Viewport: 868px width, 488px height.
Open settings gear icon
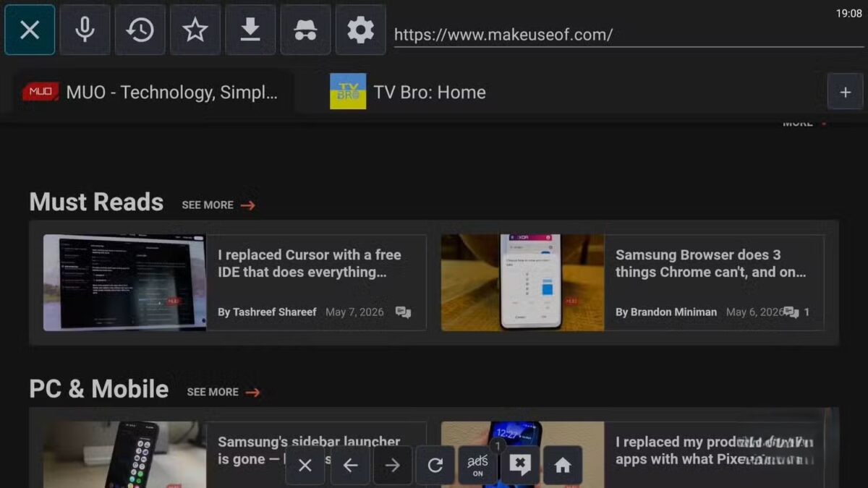(x=360, y=30)
